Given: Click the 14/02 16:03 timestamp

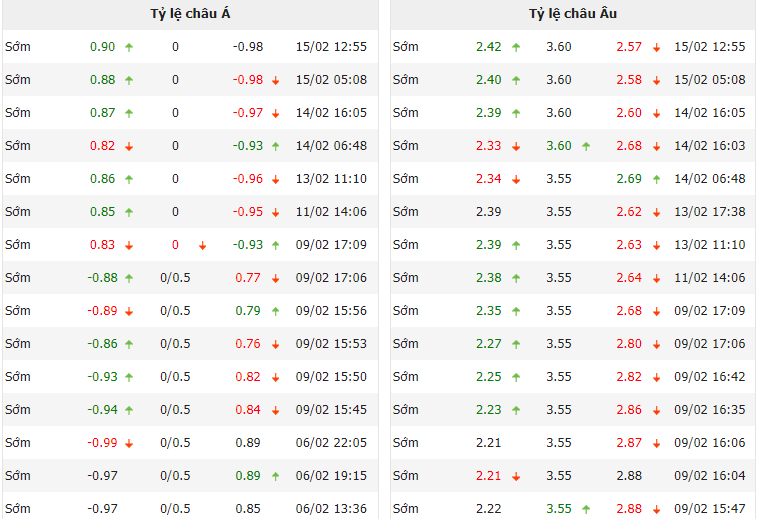Looking at the screenshot, I should (x=709, y=146).
